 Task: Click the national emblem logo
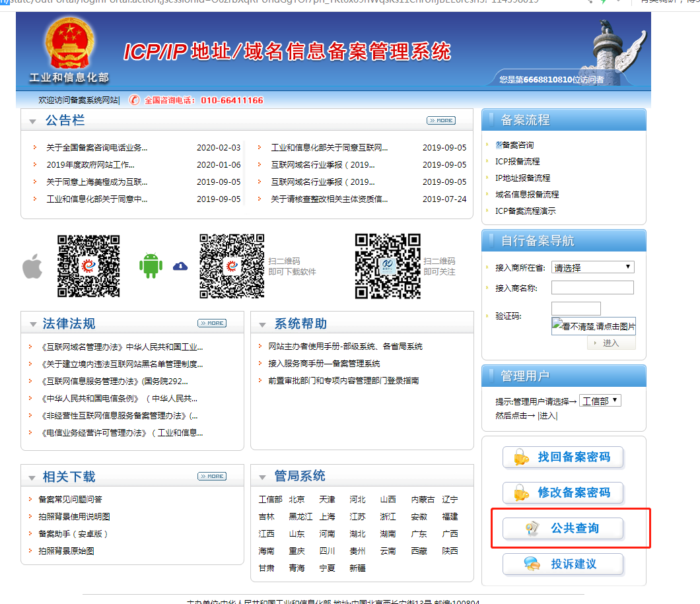tap(69, 44)
